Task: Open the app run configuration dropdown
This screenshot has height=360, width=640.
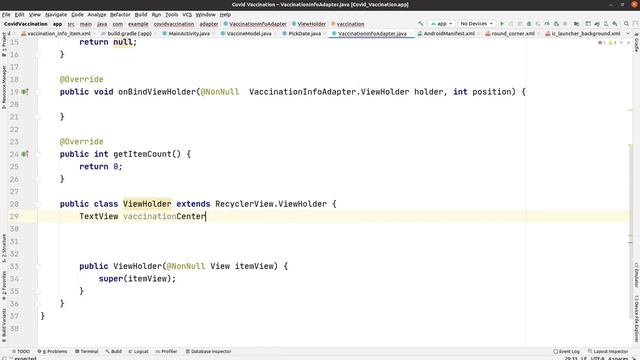Action: 441,24
